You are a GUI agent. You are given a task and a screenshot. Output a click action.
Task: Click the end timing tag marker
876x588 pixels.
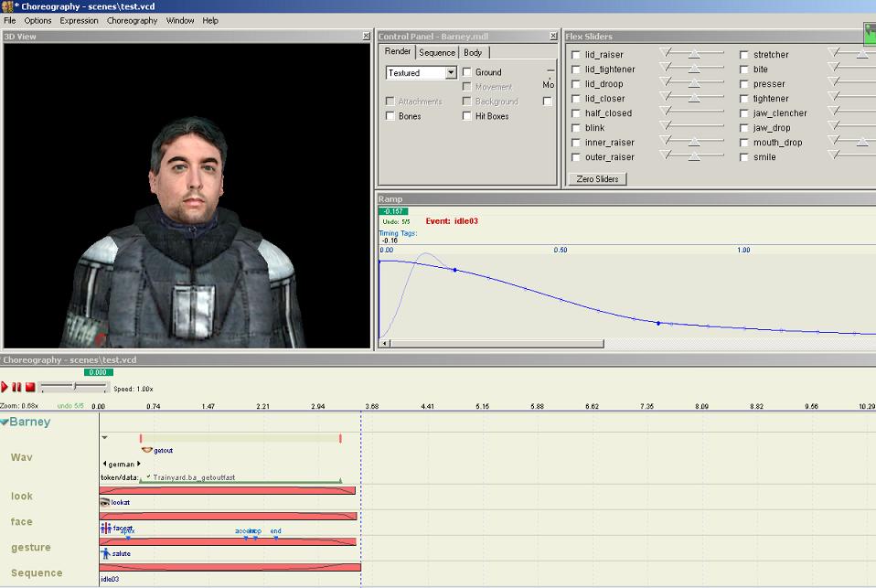tap(276, 537)
